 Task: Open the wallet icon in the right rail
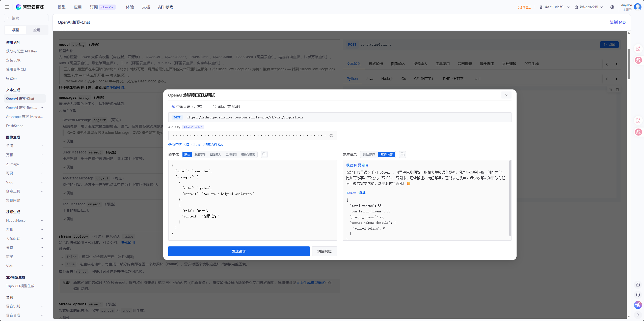pos(638,285)
